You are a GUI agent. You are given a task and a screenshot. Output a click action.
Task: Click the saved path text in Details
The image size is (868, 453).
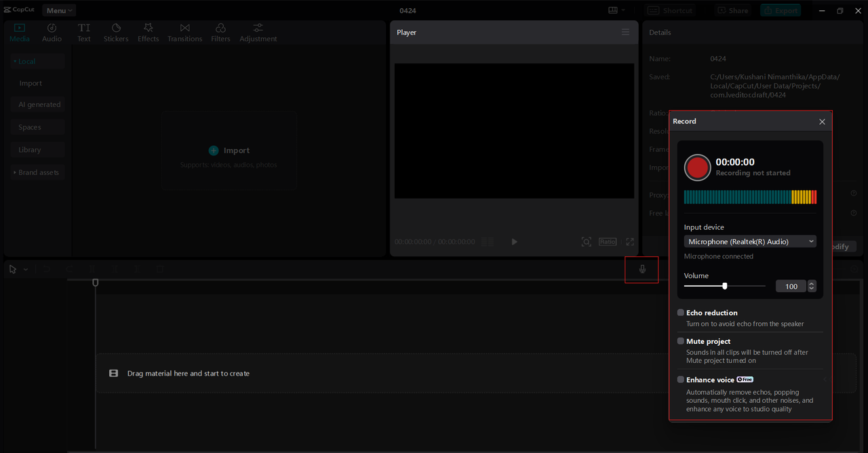774,86
